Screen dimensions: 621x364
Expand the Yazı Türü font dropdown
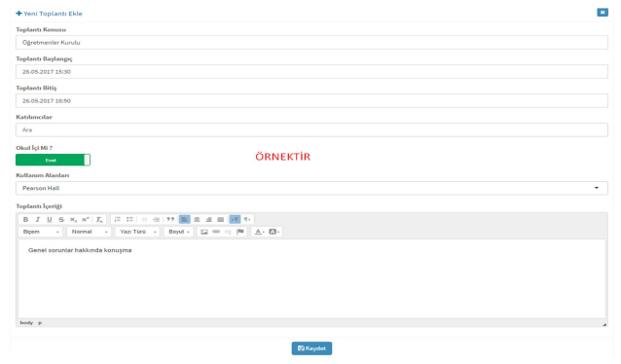[x=137, y=232]
